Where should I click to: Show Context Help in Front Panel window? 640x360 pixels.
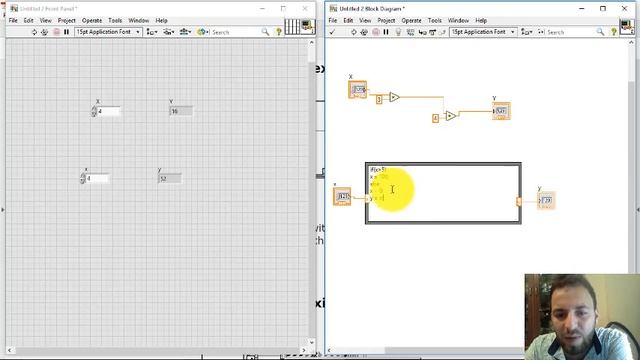click(279, 32)
